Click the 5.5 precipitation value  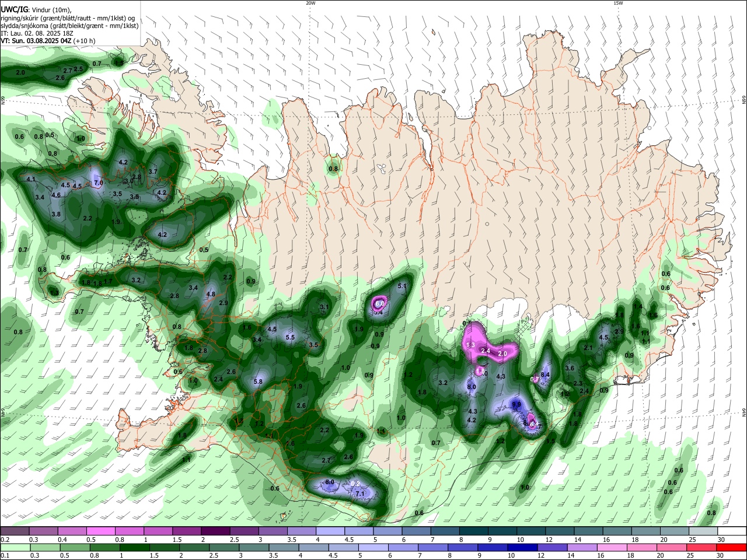[290, 337]
